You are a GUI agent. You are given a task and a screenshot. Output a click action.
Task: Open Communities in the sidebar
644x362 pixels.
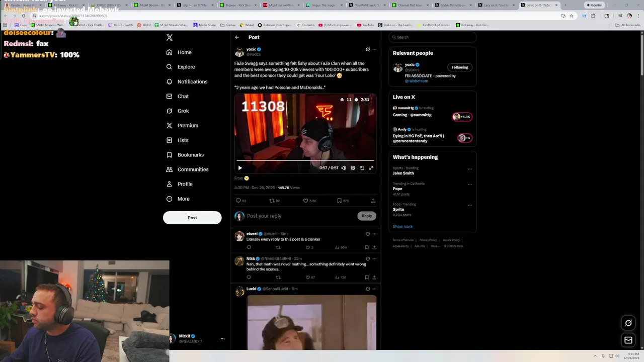coord(187,169)
